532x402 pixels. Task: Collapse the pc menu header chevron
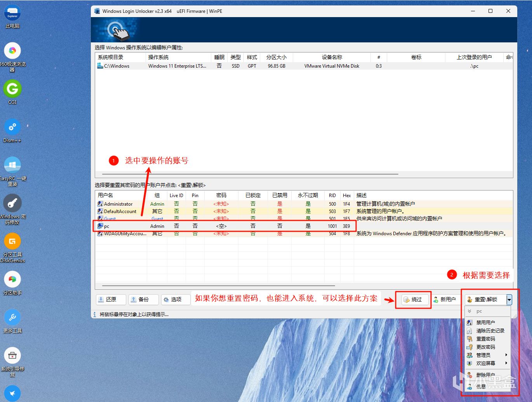469,311
